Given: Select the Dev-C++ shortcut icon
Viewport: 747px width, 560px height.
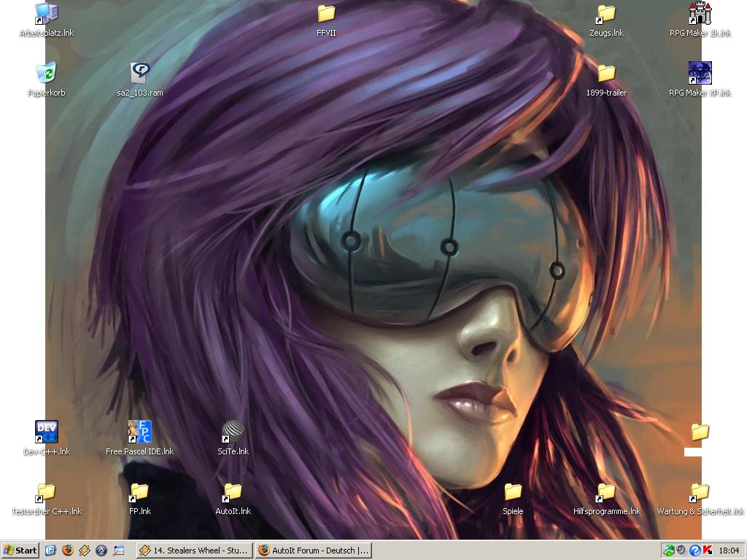Looking at the screenshot, I should tap(46, 432).
